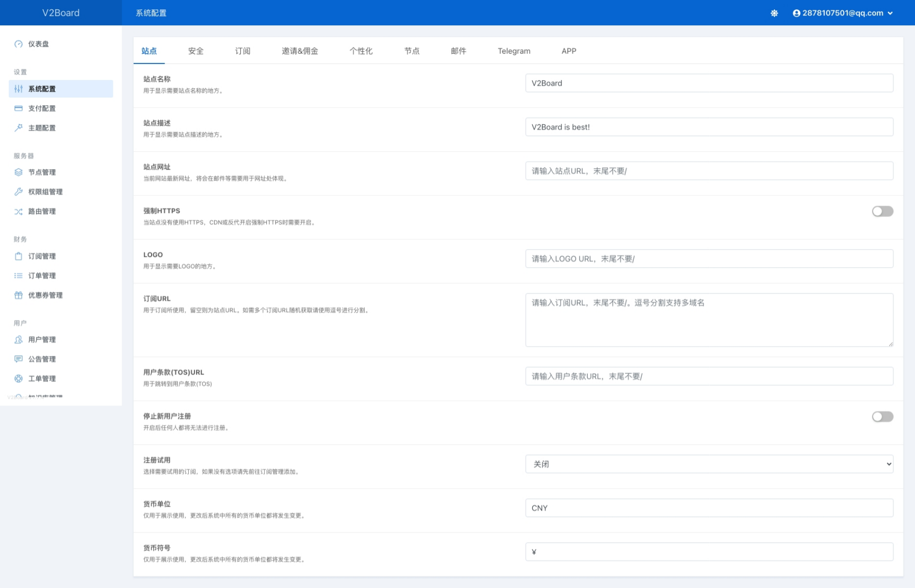Expand the account menu chevron
915x588 pixels.
[x=890, y=13]
